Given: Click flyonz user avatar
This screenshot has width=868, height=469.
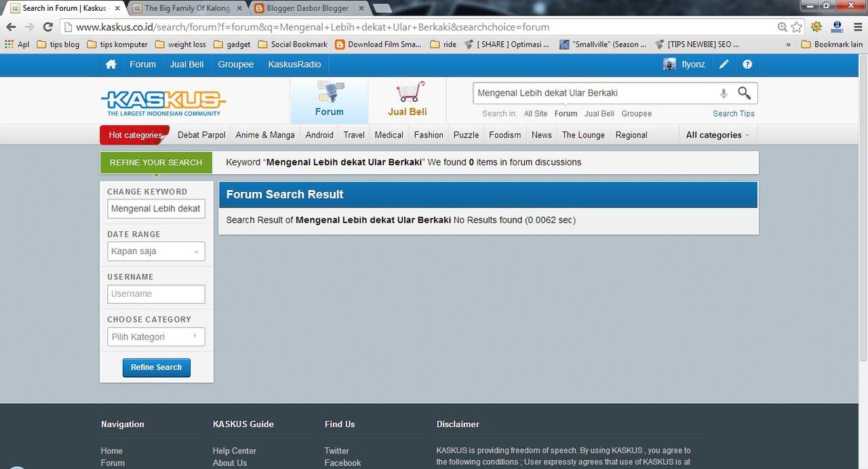Looking at the screenshot, I should pyautogui.click(x=669, y=64).
